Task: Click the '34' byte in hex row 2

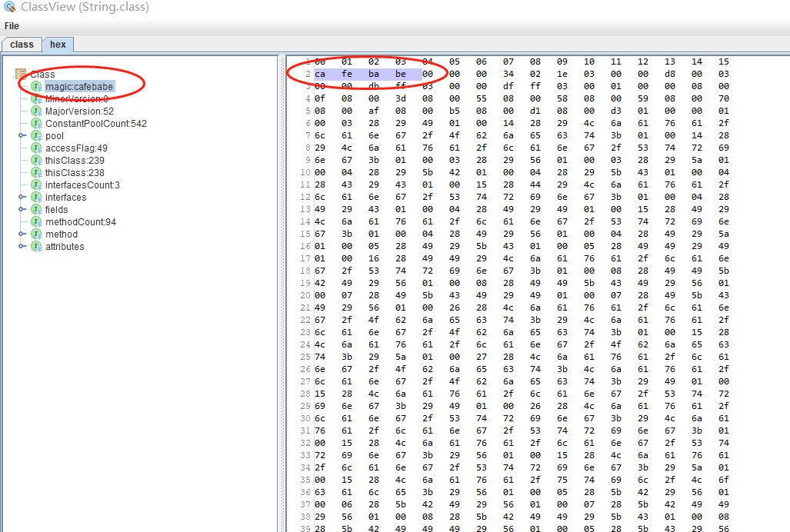Action: [x=508, y=74]
